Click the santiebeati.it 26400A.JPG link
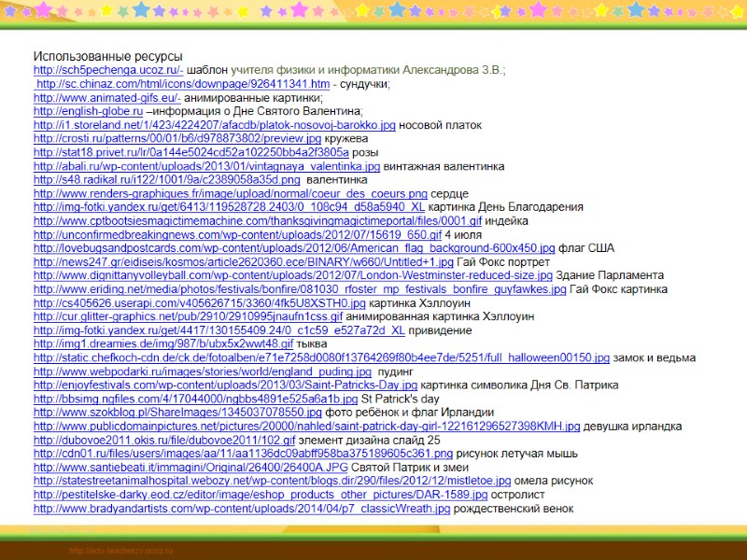747x560 pixels. (x=190, y=468)
